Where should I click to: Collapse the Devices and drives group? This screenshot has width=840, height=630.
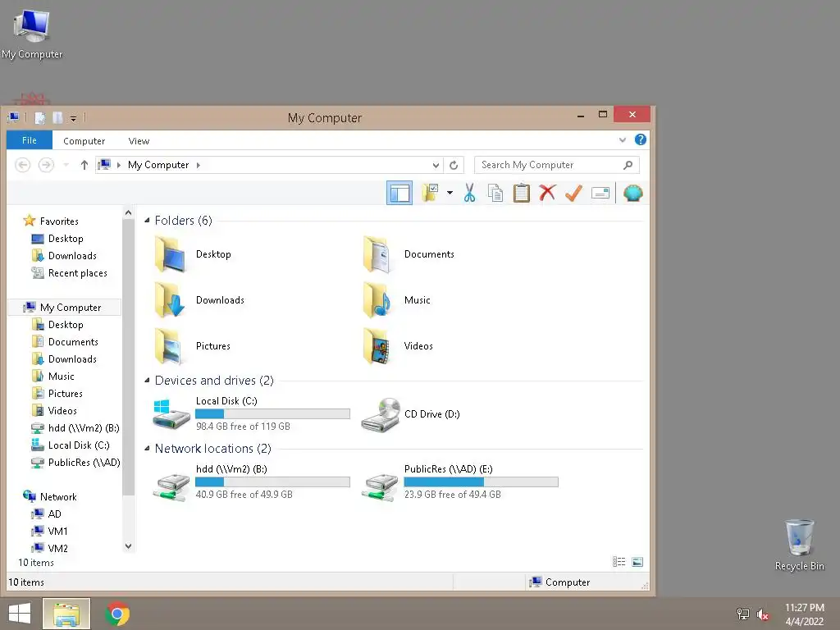(x=147, y=381)
